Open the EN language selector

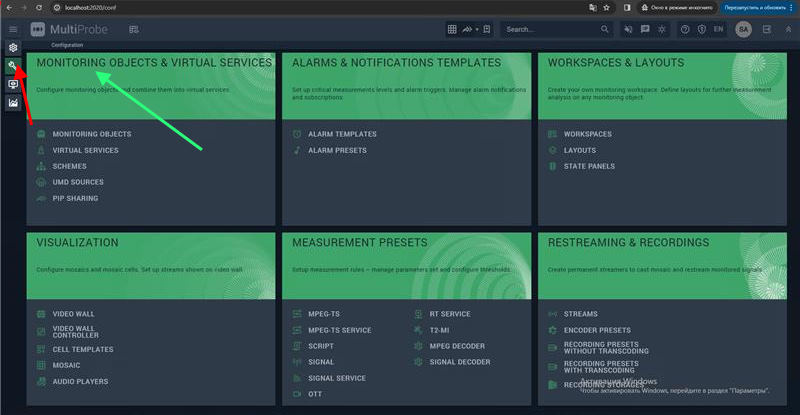pyautogui.click(x=718, y=30)
